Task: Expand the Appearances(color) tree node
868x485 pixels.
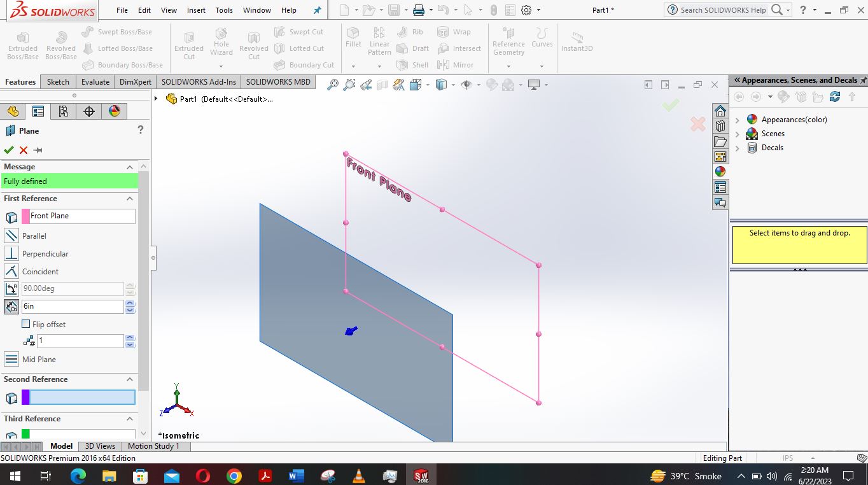Action: (x=738, y=120)
